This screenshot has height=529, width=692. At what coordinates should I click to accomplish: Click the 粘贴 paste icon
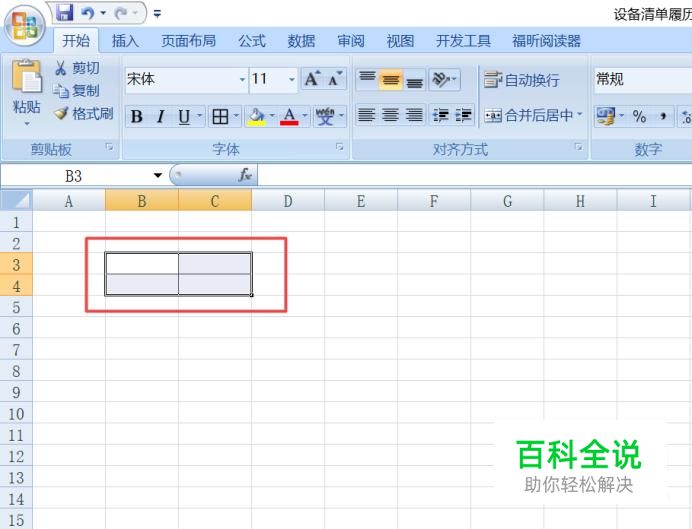[26, 76]
